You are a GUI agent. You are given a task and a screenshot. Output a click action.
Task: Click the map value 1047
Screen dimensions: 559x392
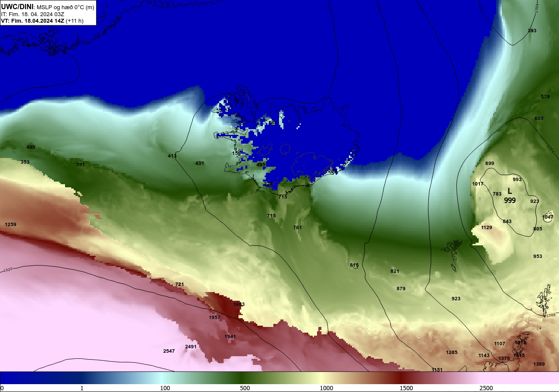point(548,217)
